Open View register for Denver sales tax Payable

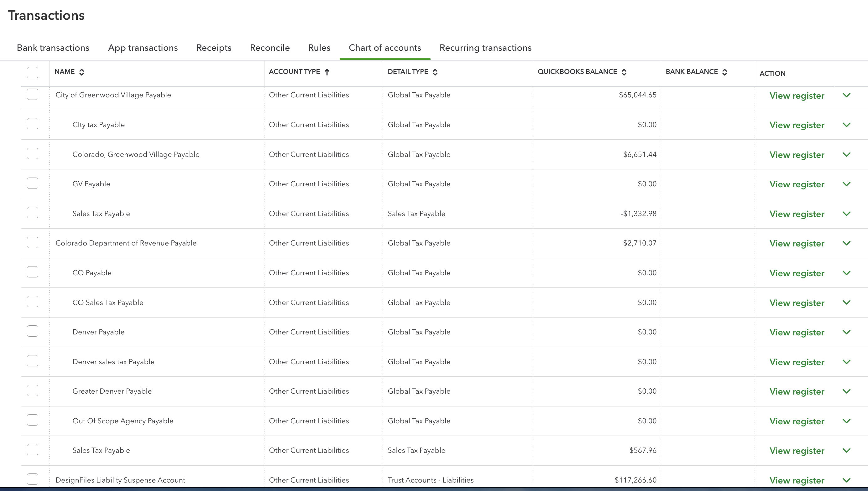tap(797, 362)
